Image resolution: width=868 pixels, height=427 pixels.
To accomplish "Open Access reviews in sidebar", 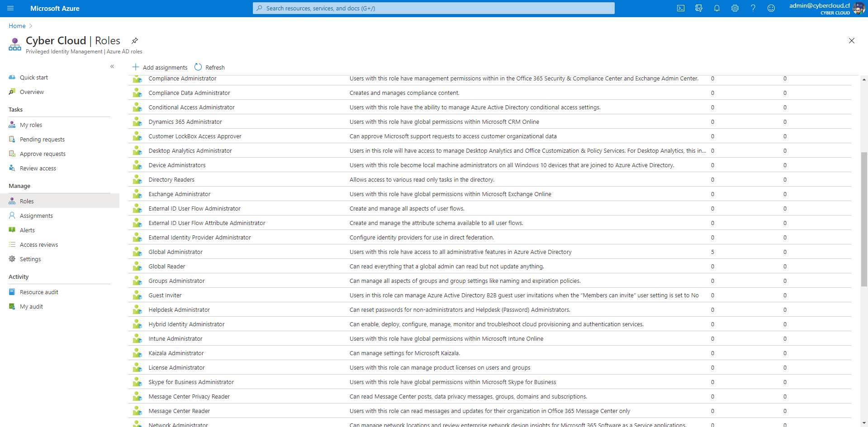I will pyautogui.click(x=39, y=244).
